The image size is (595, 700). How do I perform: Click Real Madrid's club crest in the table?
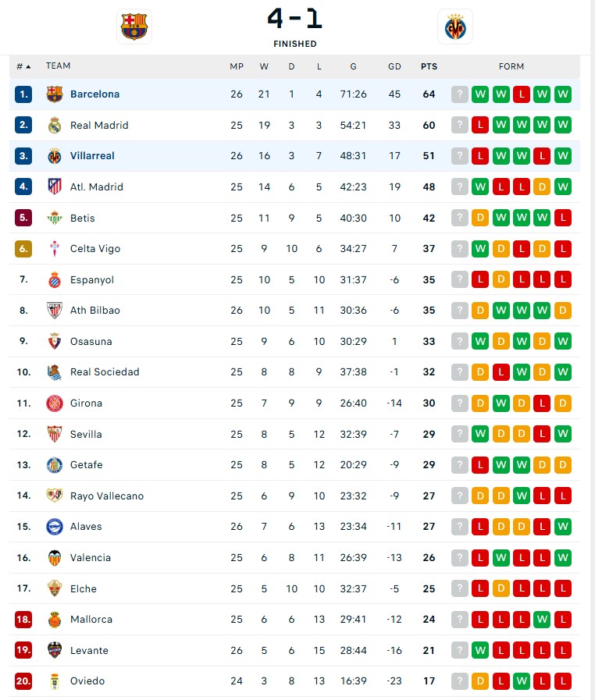[54, 125]
